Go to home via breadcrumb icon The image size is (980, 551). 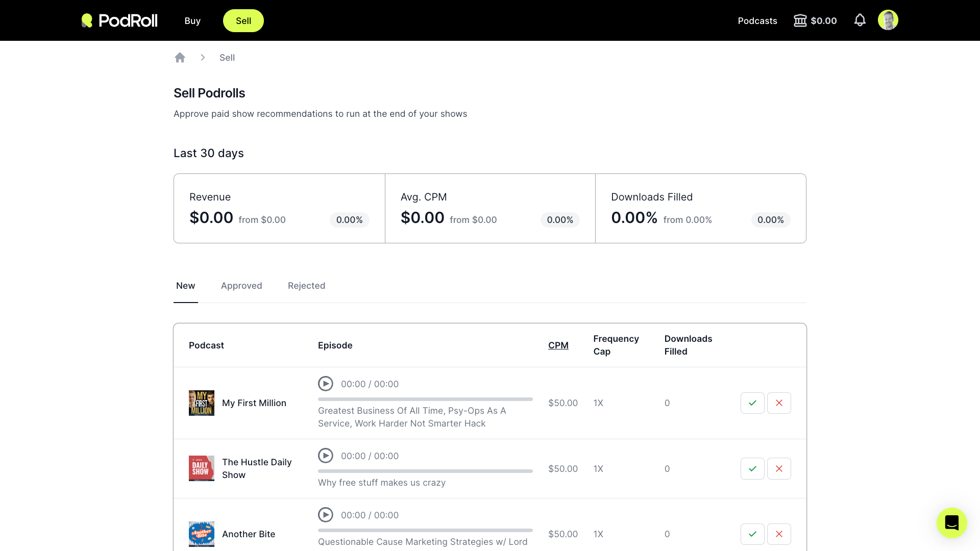click(x=180, y=58)
